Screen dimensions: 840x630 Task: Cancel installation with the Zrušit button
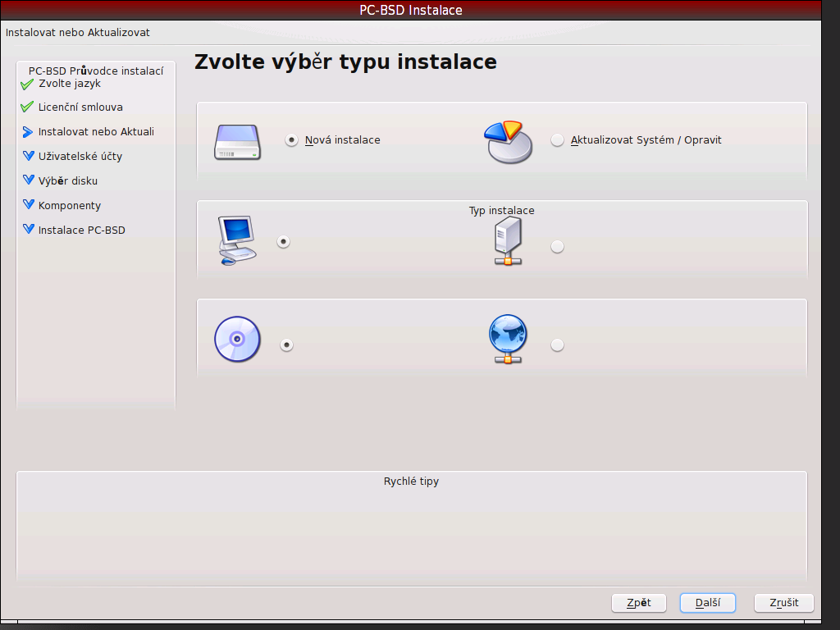(x=783, y=603)
